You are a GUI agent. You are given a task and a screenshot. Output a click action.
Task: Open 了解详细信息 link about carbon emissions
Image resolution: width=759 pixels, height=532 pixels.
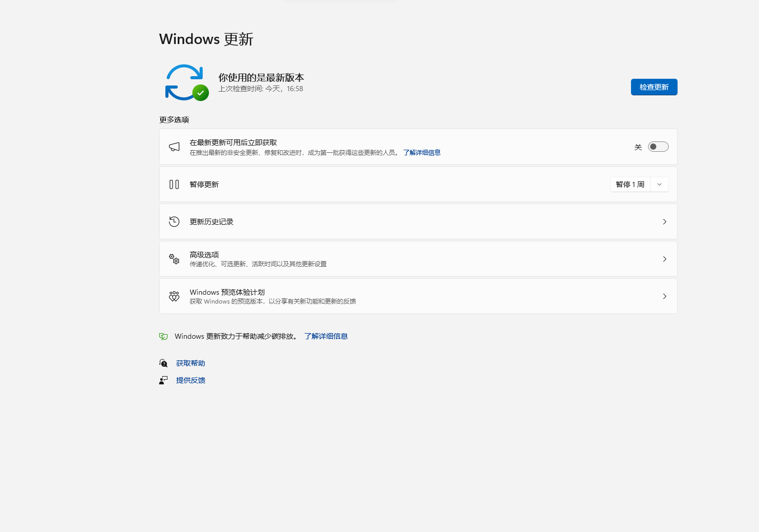click(326, 337)
